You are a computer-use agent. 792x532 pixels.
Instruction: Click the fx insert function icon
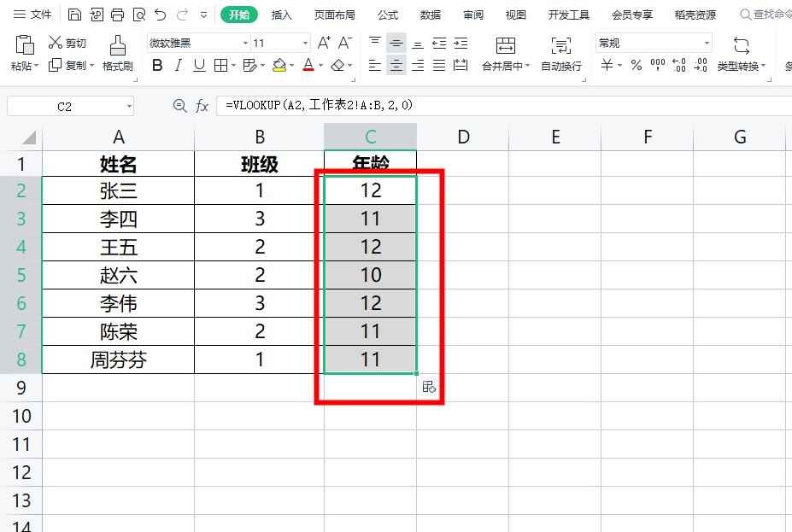pos(202,106)
